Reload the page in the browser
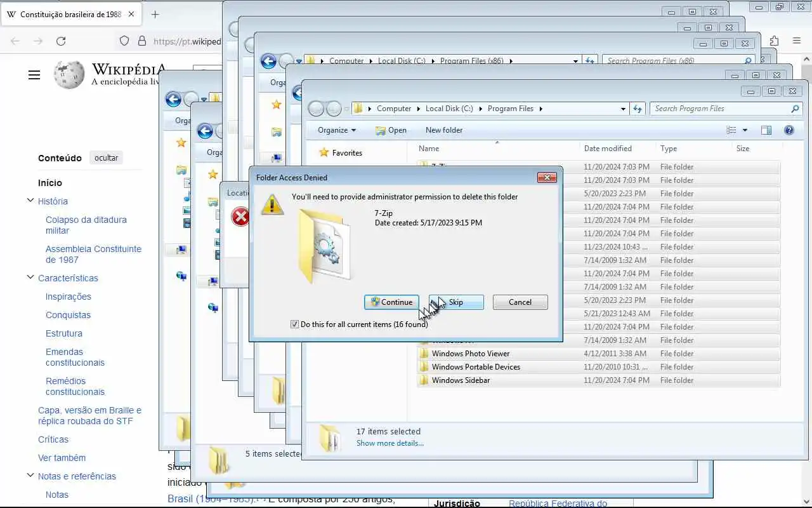This screenshot has height=508, width=812. 61,41
